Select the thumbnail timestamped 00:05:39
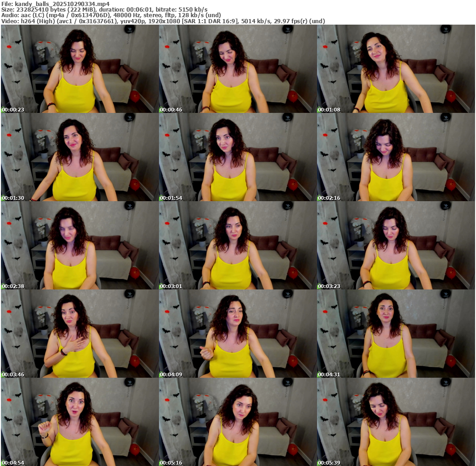 (x=396, y=422)
